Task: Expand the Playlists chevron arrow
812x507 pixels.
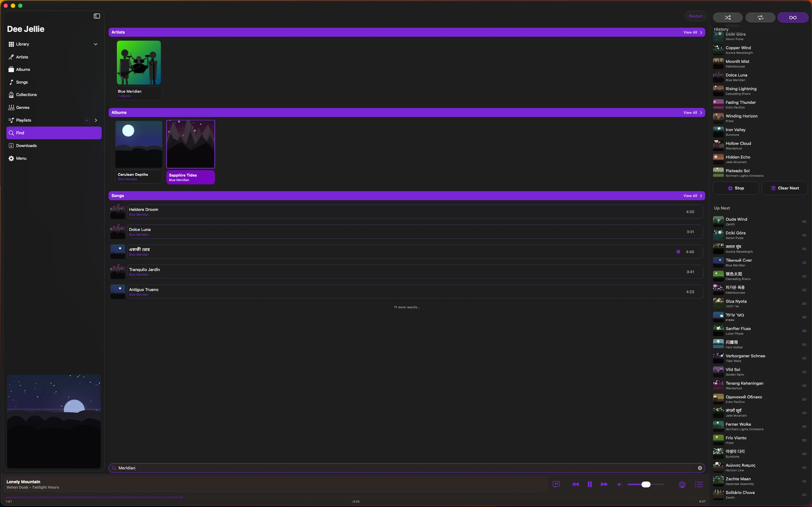Action: pyautogui.click(x=96, y=120)
